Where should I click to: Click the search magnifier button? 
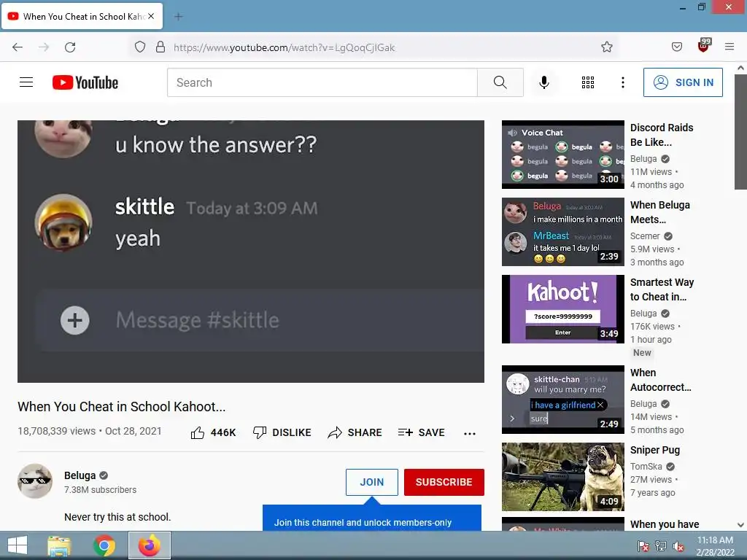(500, 82)
